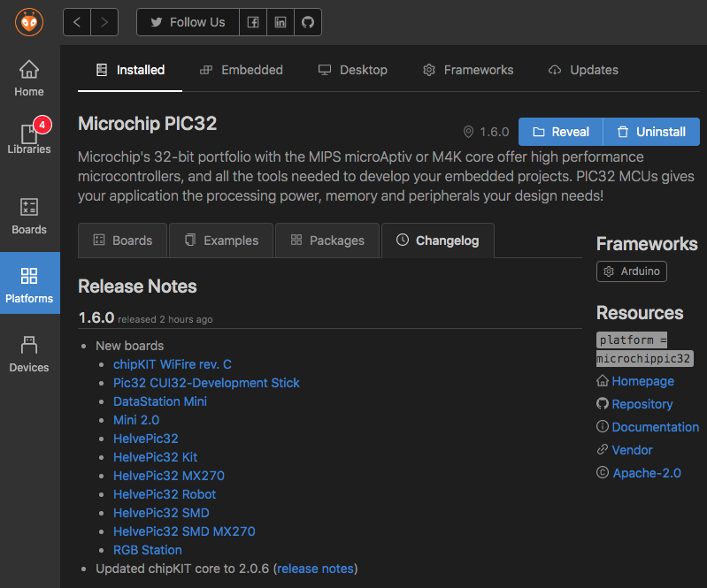
Task: Open the Vendor resource link
Action: pos(632,450)
